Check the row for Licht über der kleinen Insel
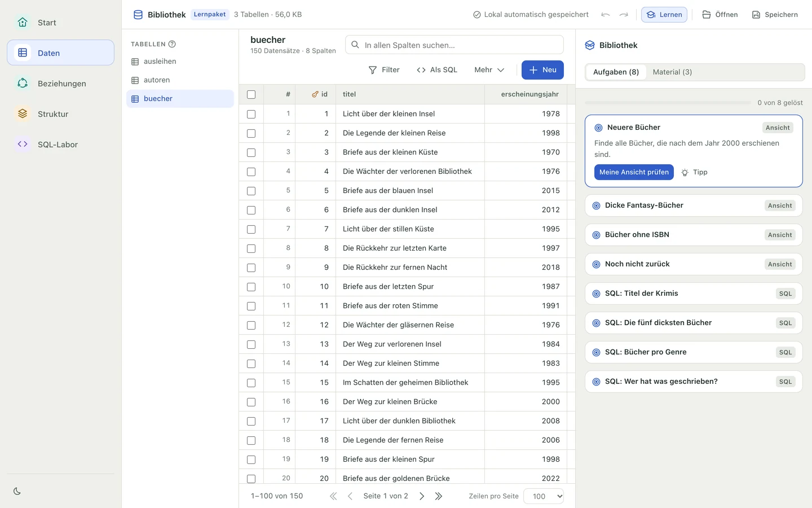Image resolution: width=812 pixels, height=508 pixels. [x=251, y=114]
